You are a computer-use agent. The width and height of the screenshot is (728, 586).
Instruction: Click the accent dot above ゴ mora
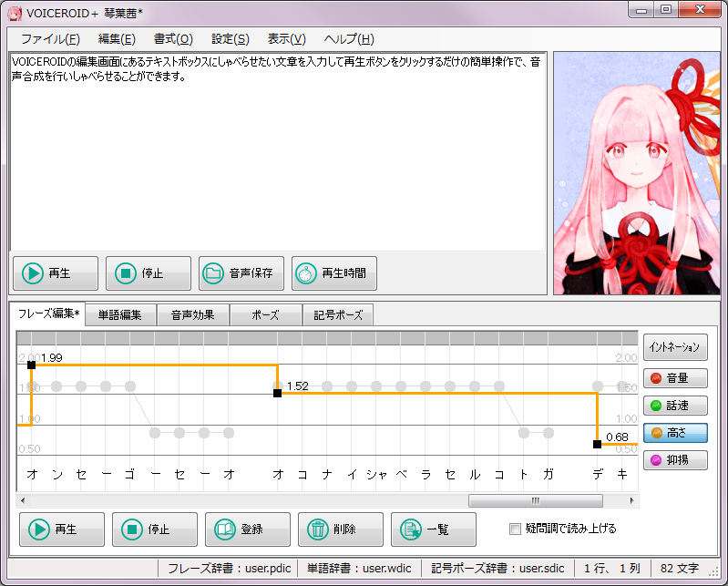point(130,386)
